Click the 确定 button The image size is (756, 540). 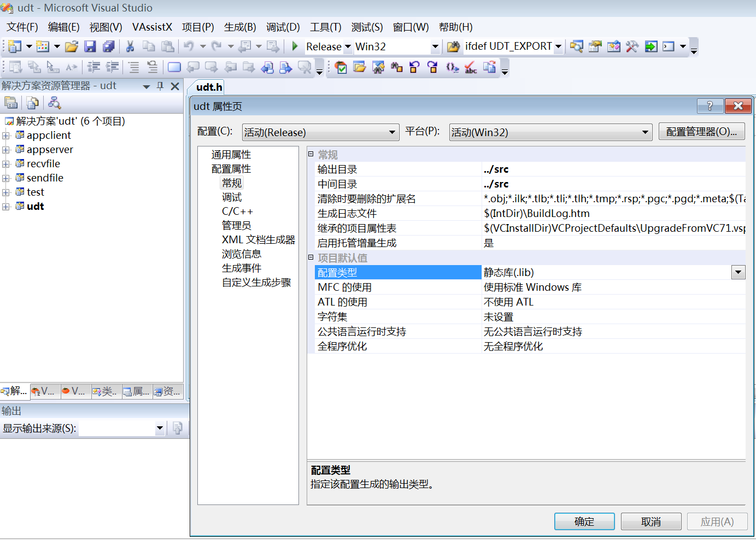pos(584,521)
